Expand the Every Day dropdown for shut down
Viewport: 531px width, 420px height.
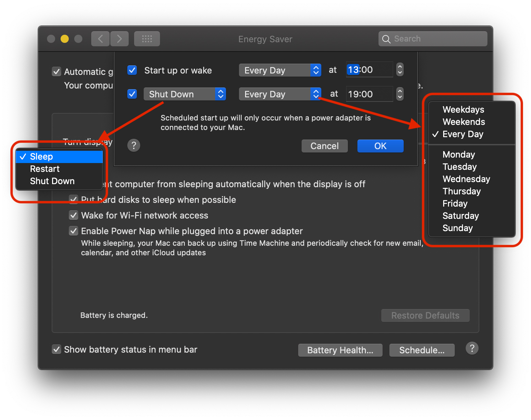pos(280,94)
